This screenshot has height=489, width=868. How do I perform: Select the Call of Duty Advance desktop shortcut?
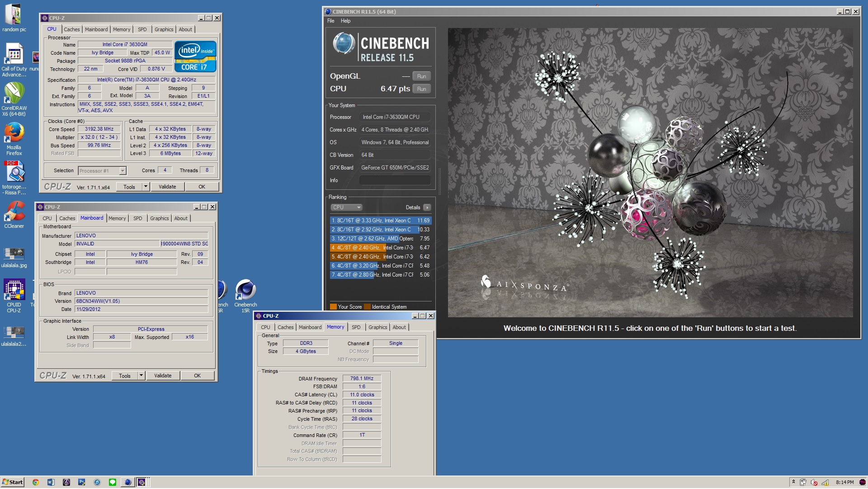click(14, 60)
